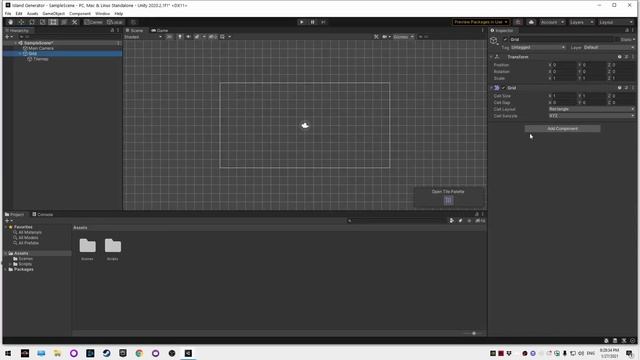Open Preview Packages in Use dropdown
This screenshot has height=360, width=640.
pyautogui.click(x=480, y=22)
